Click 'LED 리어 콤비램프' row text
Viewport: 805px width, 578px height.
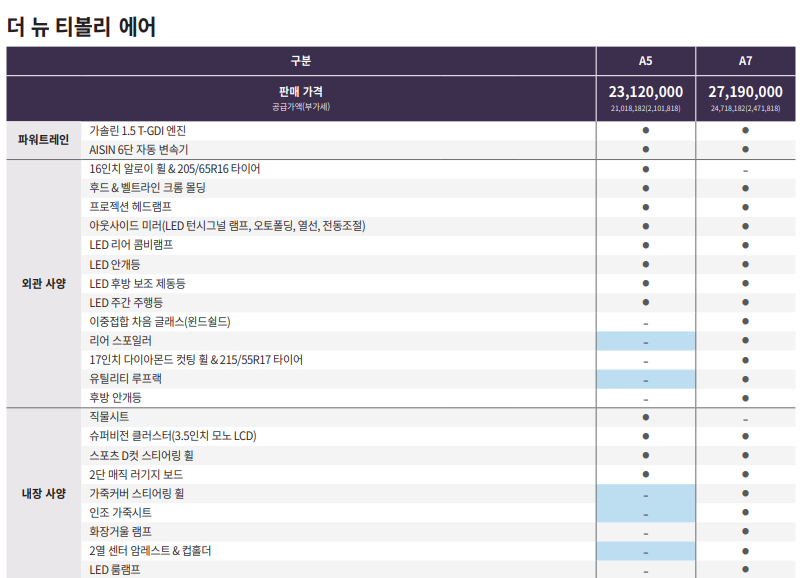coord(131,245)
